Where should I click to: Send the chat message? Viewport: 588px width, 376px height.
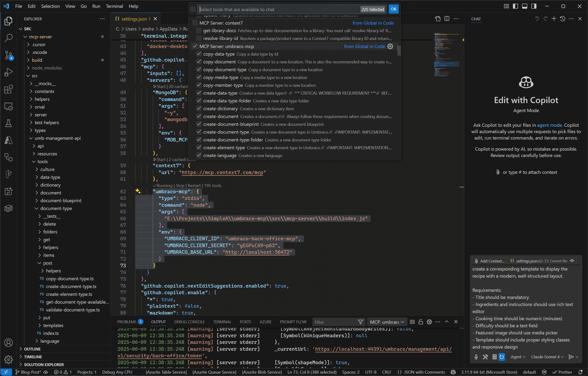pos(571,357)
